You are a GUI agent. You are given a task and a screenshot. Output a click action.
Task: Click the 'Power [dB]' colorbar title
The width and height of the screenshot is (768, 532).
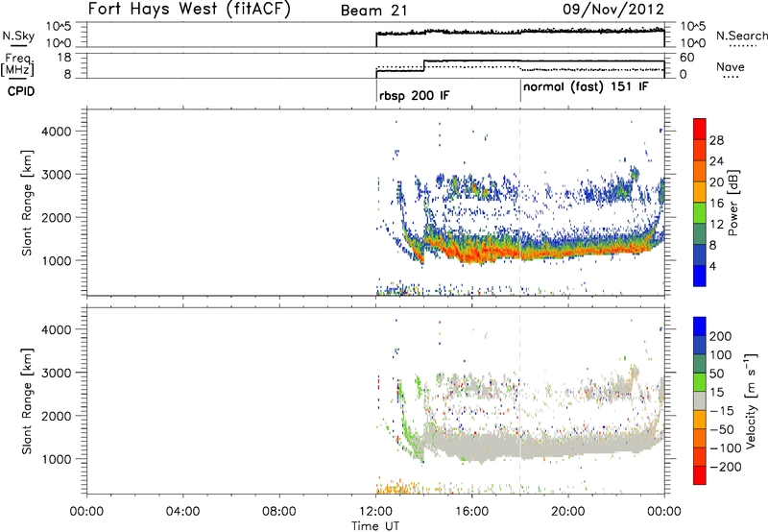[732, 203]
